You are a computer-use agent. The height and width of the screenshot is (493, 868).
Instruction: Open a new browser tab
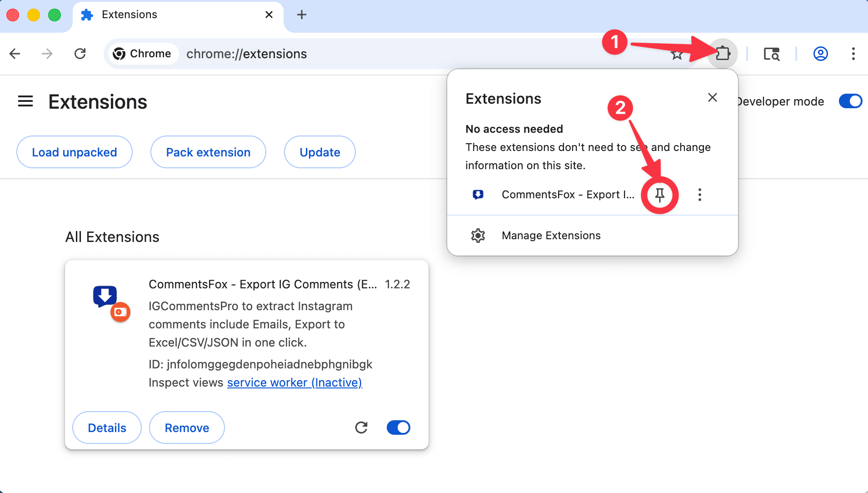[301, 14]
